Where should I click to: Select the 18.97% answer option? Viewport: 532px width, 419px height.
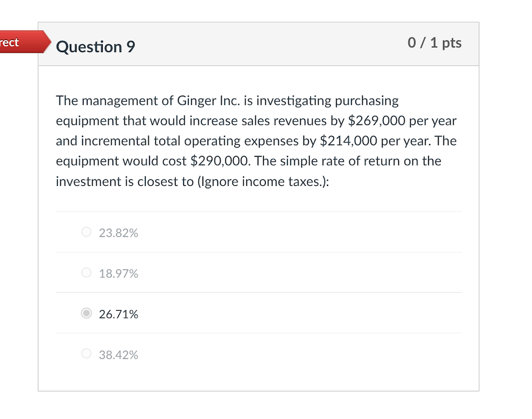pos(86,273)
